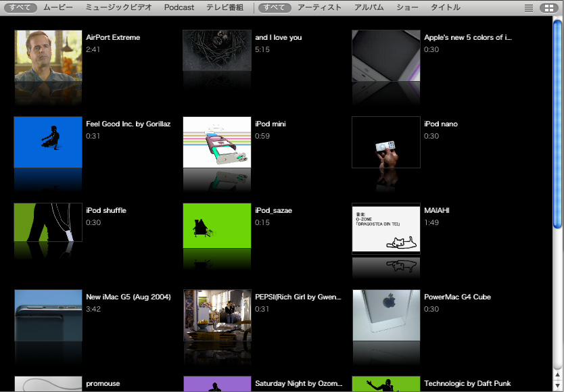Click the PowerMac G4 Cube title
The image size is (564, 392).
[458, 297]
